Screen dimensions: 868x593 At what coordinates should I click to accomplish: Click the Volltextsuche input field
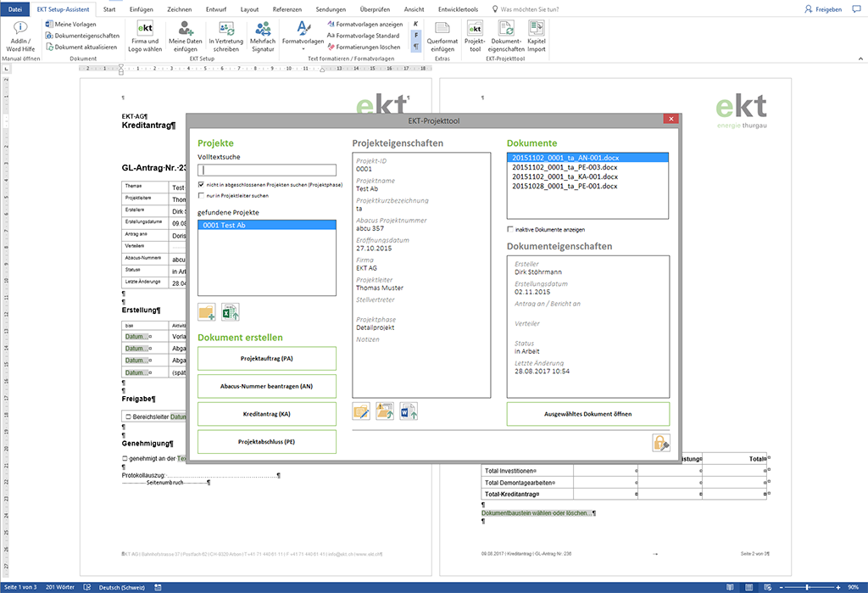pos(267,171)
